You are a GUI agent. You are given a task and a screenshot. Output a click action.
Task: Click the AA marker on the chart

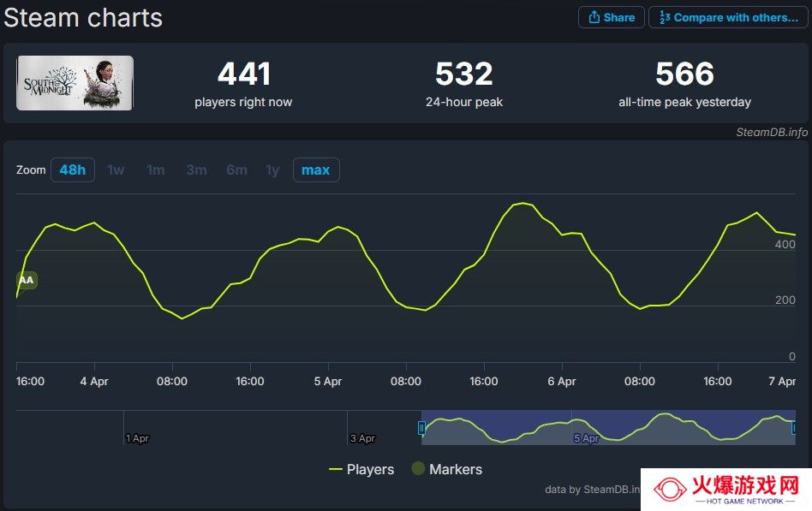pos(27,280)
